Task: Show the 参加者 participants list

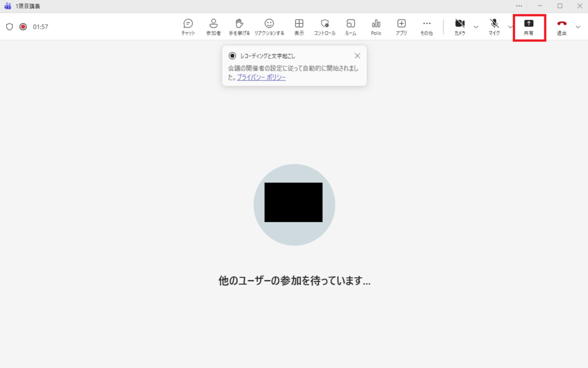Action: pos(213,26)
